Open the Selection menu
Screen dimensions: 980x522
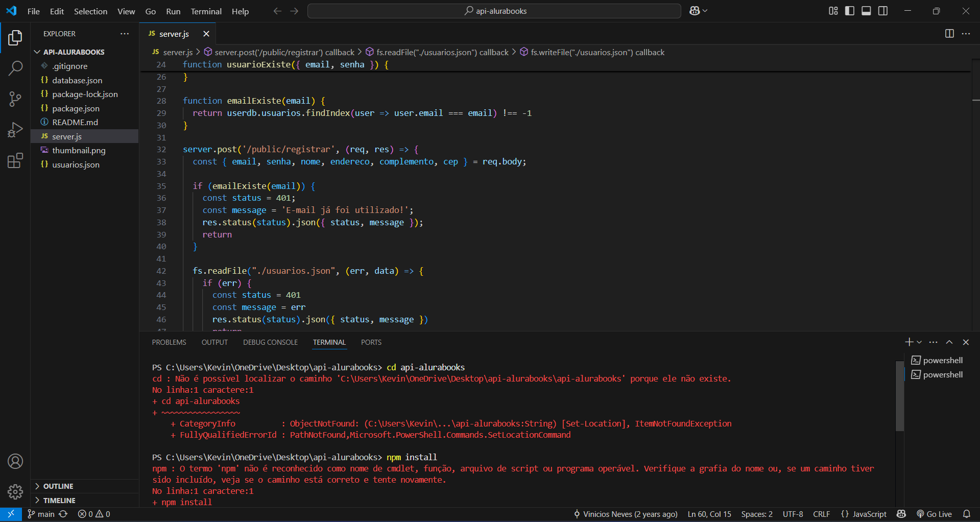click(90, 11)
